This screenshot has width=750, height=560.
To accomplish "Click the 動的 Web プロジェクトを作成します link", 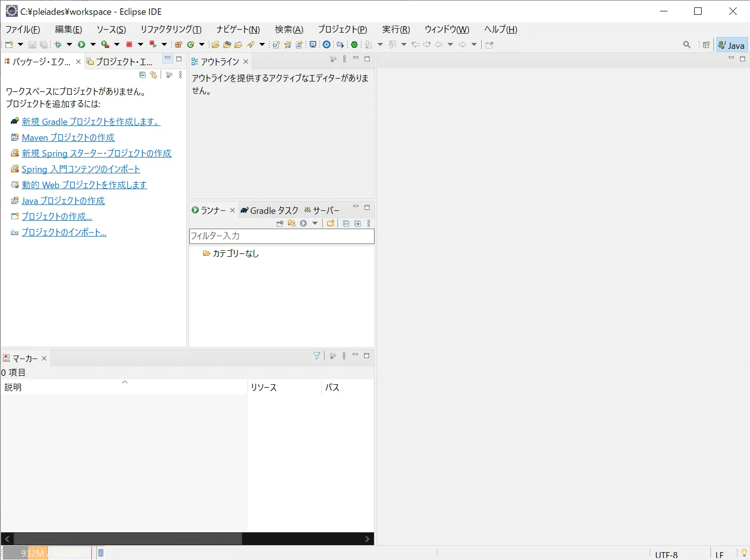I will [x=84, y=185].
